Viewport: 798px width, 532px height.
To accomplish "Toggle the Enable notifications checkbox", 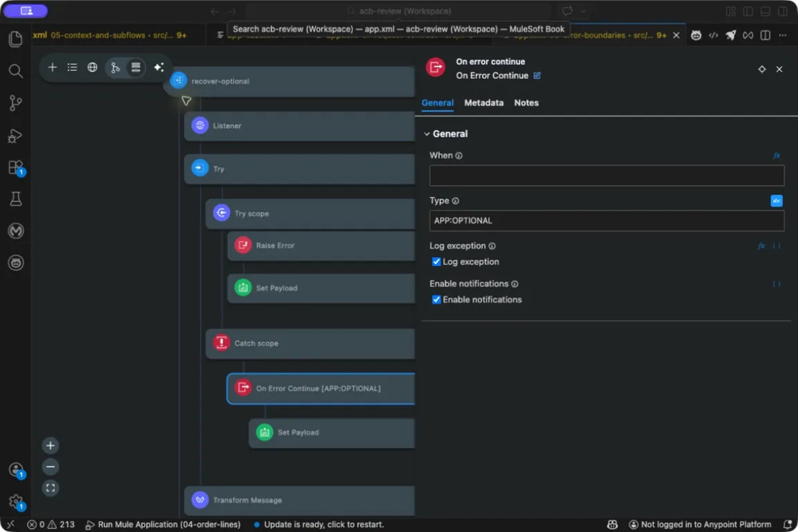I will tap(436, 299).
